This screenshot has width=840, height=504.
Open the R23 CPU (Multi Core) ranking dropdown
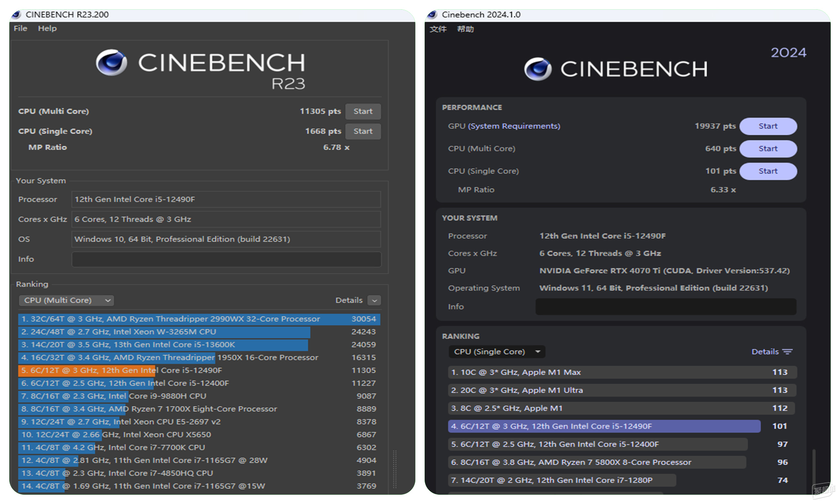point(66,300)
